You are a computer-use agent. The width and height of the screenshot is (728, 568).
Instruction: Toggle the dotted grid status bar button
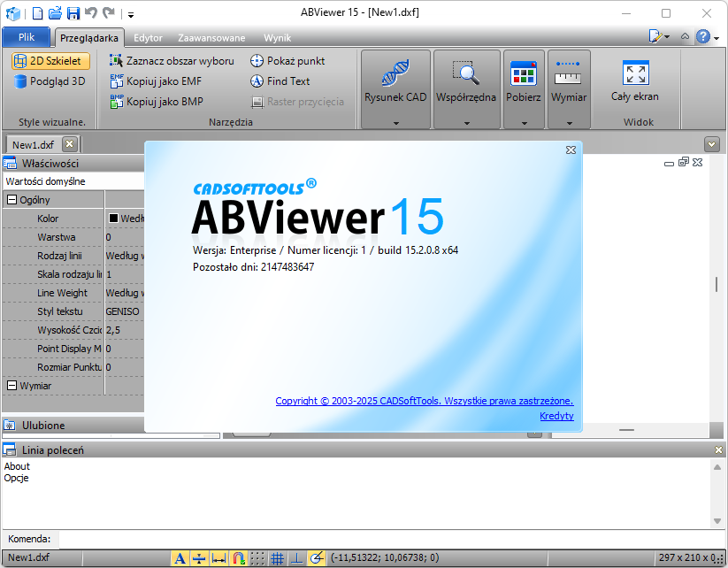pos(257,557)
